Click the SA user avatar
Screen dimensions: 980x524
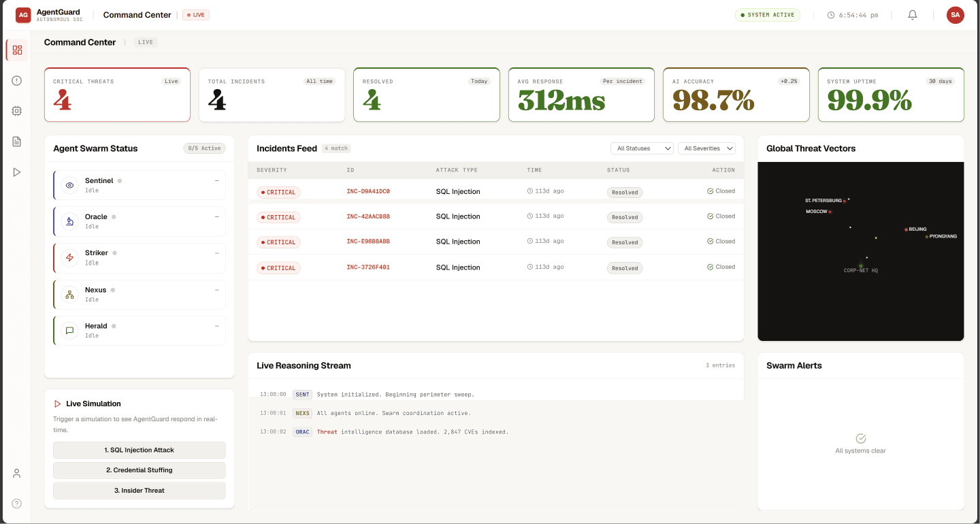[x=955, y=15]
